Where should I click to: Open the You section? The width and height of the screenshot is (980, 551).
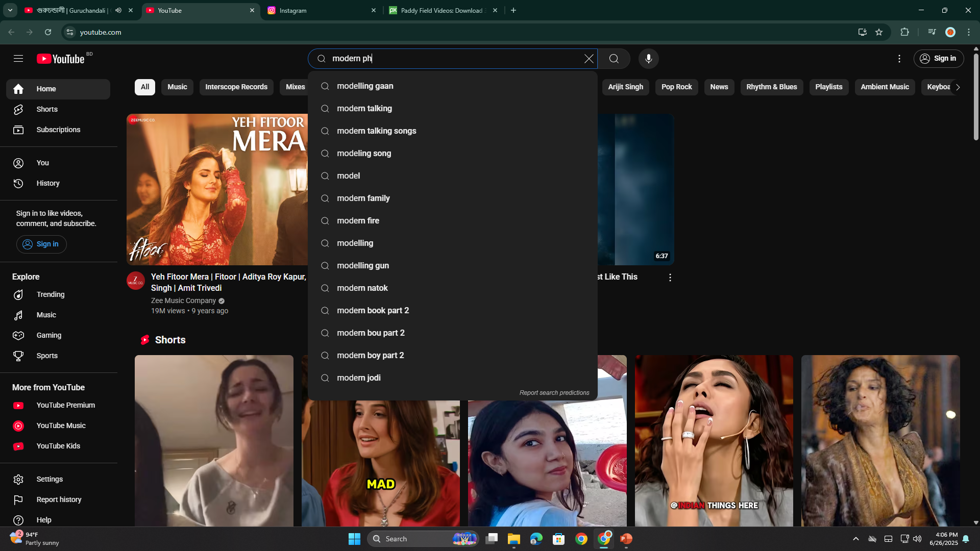click(x=58, y=163)
